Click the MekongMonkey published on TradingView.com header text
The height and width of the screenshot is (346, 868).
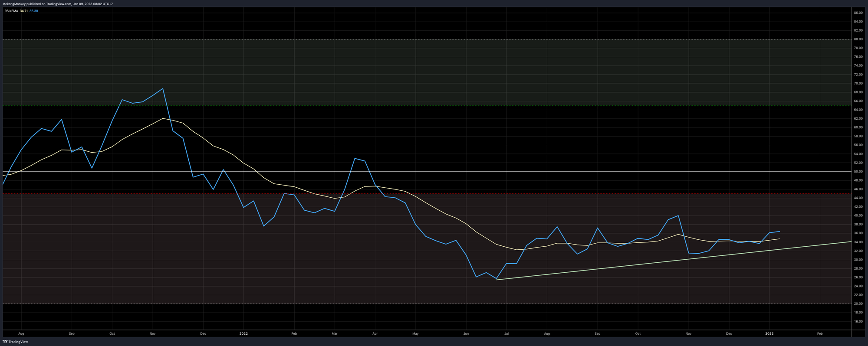[x=58, y=4]
